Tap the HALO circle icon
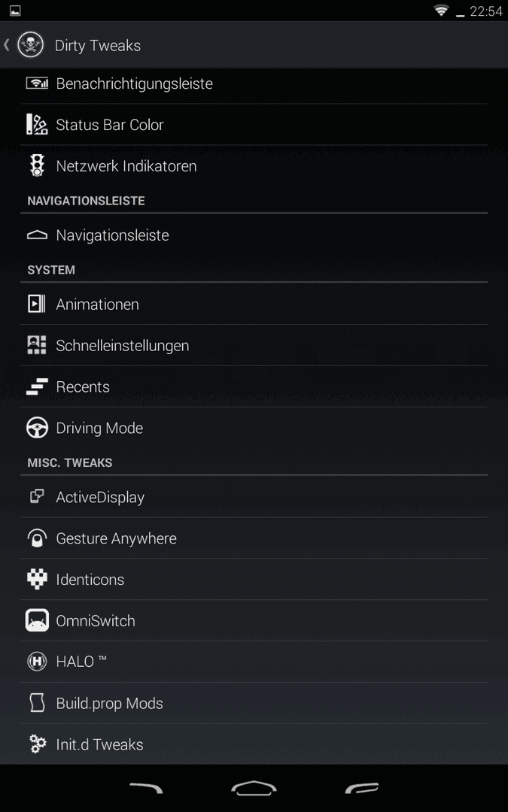Screen dimensions: 508x812 click(x=37, y=662)
